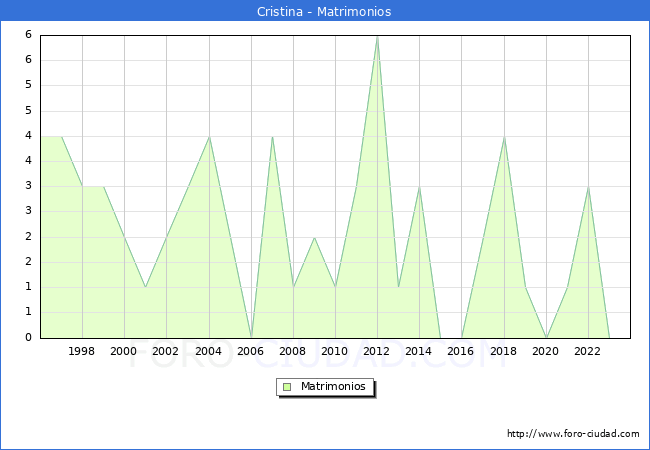Select the 2001 dip data point
Image resolution: width=650 pixels, height=450 pixels.
tap(146, 287)
